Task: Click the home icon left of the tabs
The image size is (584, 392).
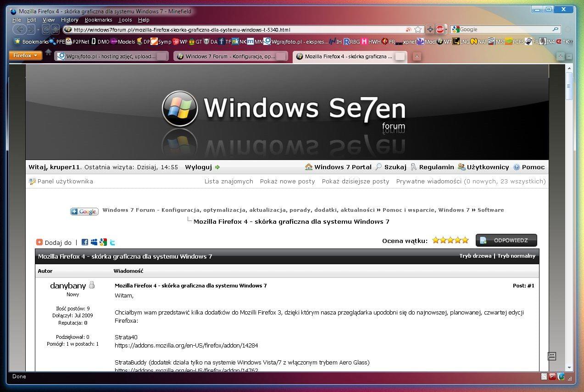Action: click(48, 52)
